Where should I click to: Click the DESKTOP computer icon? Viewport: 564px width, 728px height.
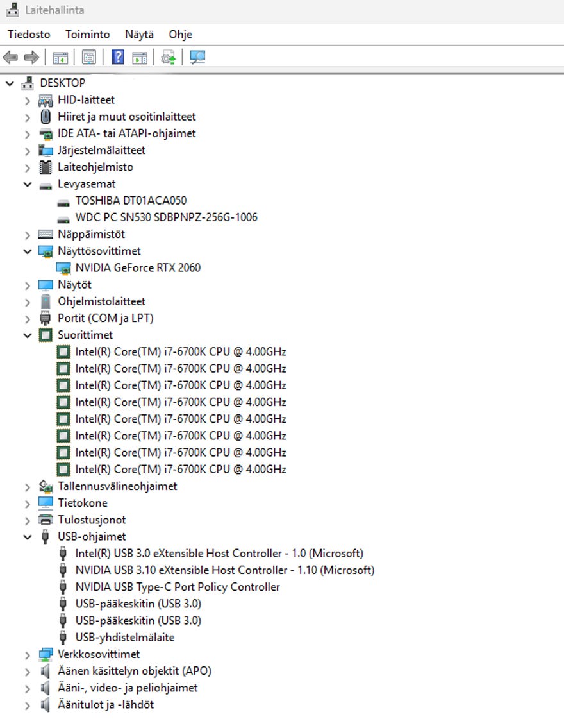click(x=28, y=83)
